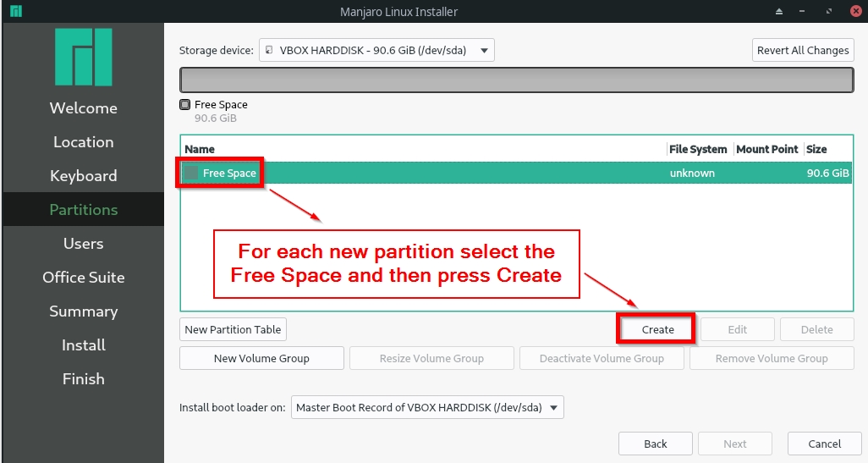Click Remove Volume Group button
This screenshot has height=463, width=868.
(772, 358)
